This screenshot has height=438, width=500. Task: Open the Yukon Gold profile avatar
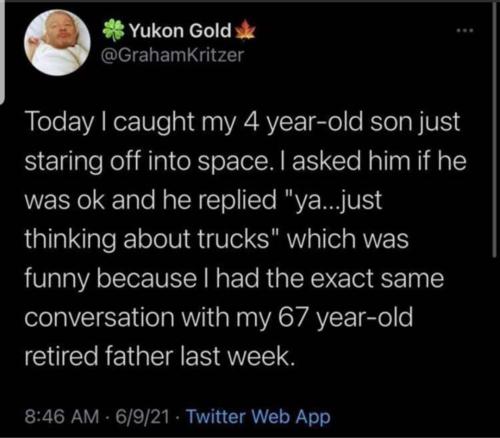[57, 43]
